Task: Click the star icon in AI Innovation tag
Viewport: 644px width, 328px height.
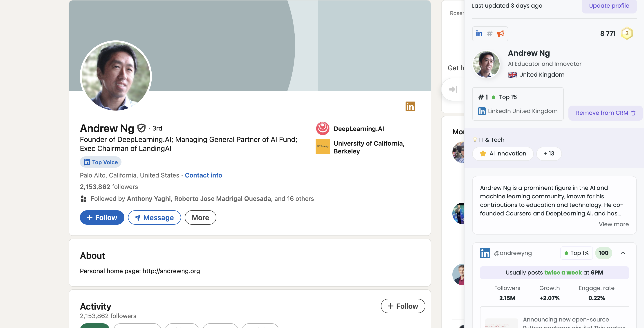Action: click(x=483, y=153)
